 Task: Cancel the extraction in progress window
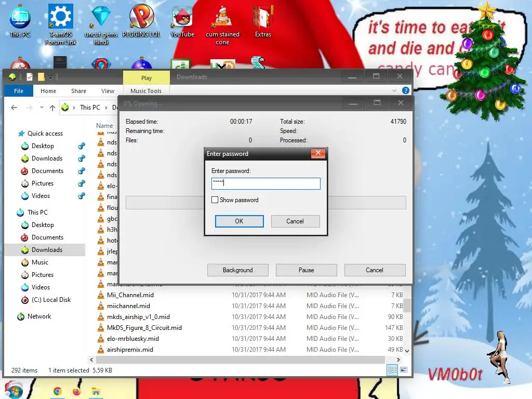click(x=375, y=270)
